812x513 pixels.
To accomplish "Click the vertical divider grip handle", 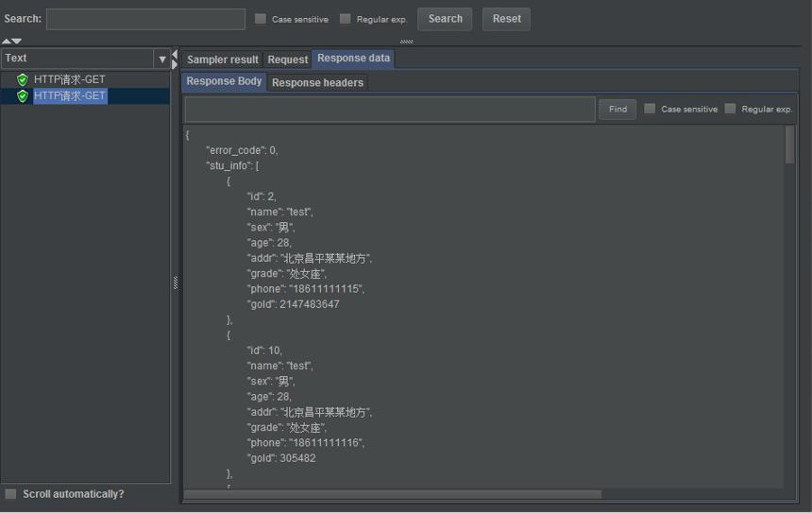I will point(176,282).
